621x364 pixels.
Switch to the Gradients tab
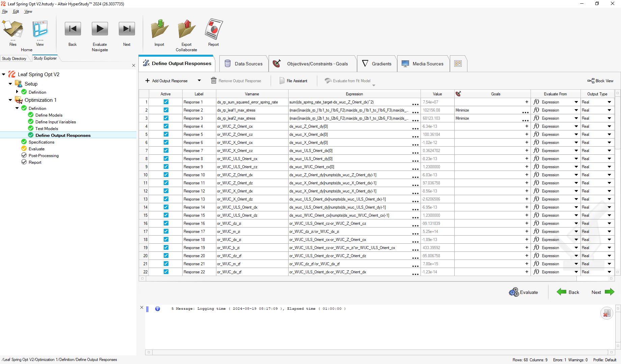(377, 64)
